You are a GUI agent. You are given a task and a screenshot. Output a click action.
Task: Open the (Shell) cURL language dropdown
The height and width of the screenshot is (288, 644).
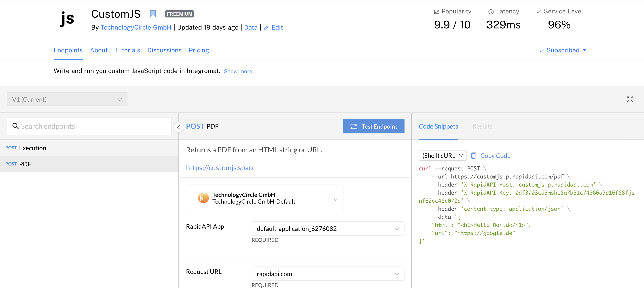[x=443, y=156]
